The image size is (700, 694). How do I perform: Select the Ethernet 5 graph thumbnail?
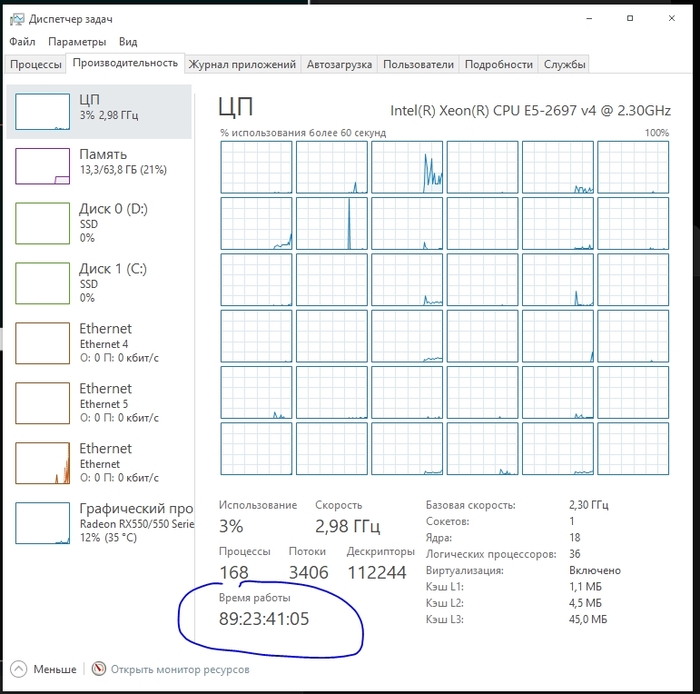pos(42,403)
